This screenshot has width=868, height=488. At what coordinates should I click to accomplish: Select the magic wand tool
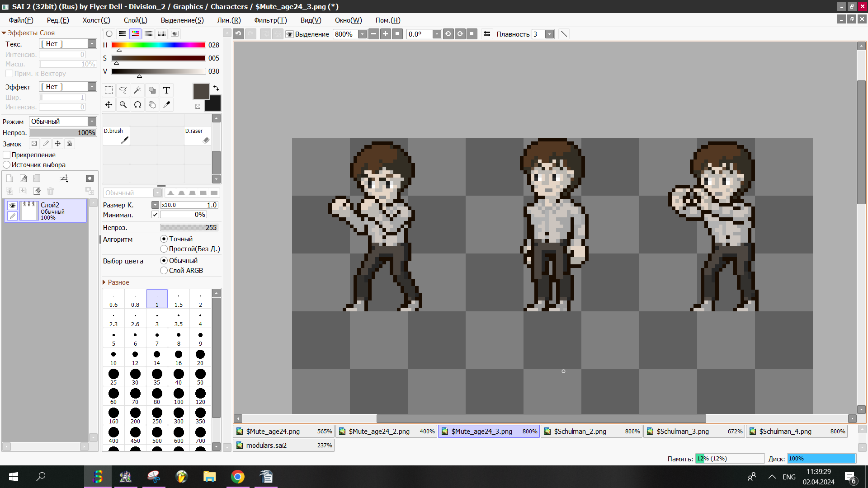[x=137, y=90]
